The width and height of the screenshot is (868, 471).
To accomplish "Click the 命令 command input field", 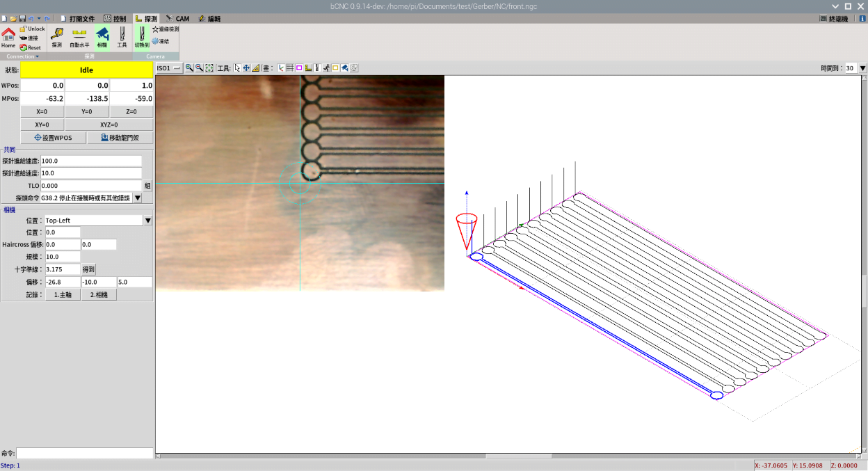I will click(x=84, y=453).
